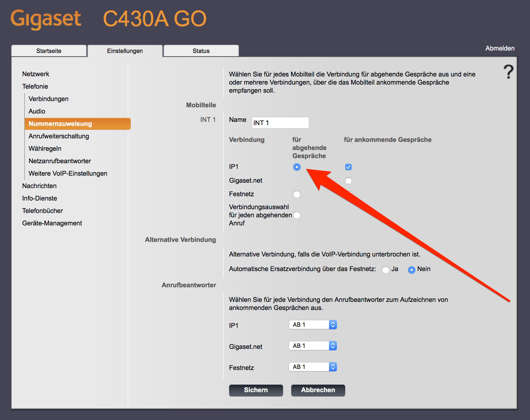Image resolution: width=530 pixels, height=420 pixels.
Task: Open Telefonbücher in the sidebar
Action: [43, 211]
